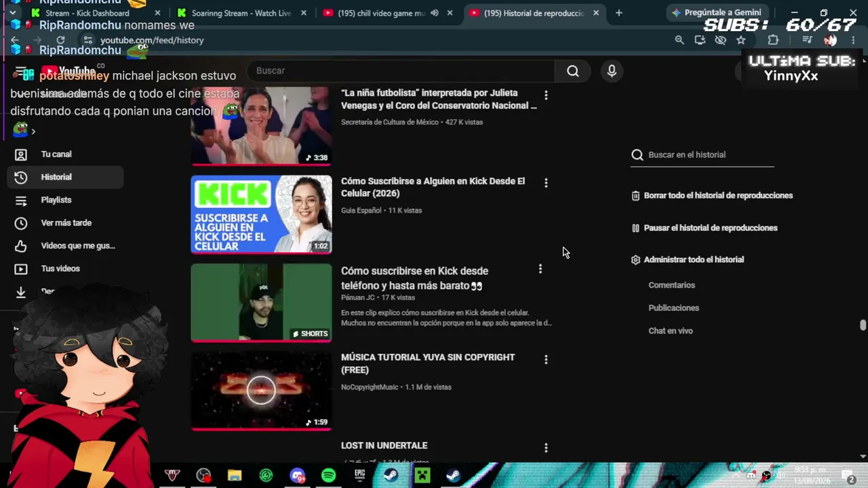The image size is (868, 488).
Task: Open Videos que me gustan in sidebar
Action: [x=66, y=246]
